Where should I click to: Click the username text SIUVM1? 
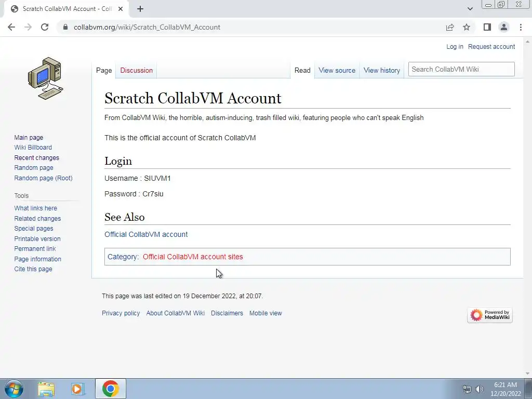pyautogui.click(x=157, y=178)
